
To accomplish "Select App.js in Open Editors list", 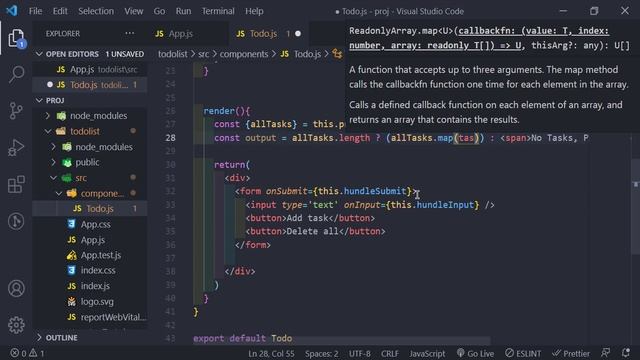I will pos(90,69).
